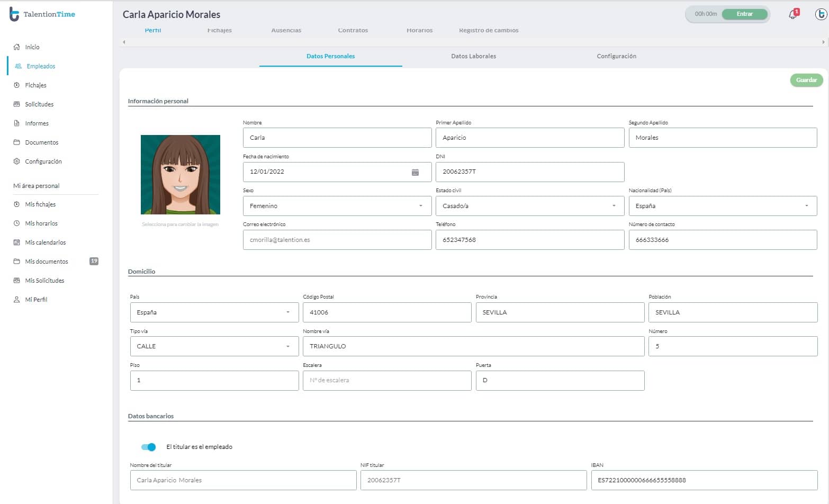Open the Contratos tab

pos(352,30)
